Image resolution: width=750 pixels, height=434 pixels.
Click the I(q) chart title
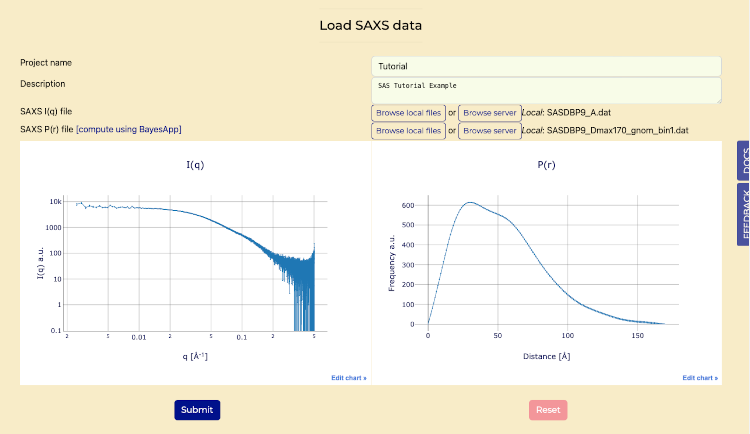coord(195,165)
